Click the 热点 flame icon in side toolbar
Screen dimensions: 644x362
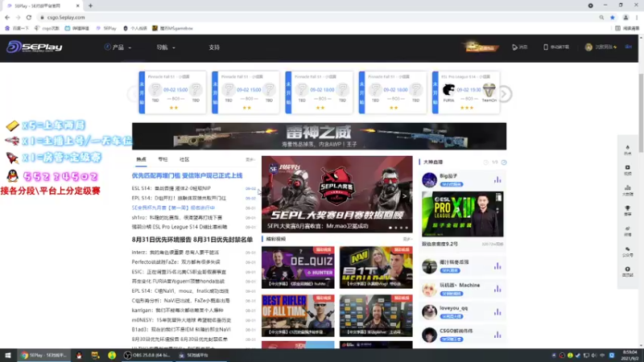[628, 150]
